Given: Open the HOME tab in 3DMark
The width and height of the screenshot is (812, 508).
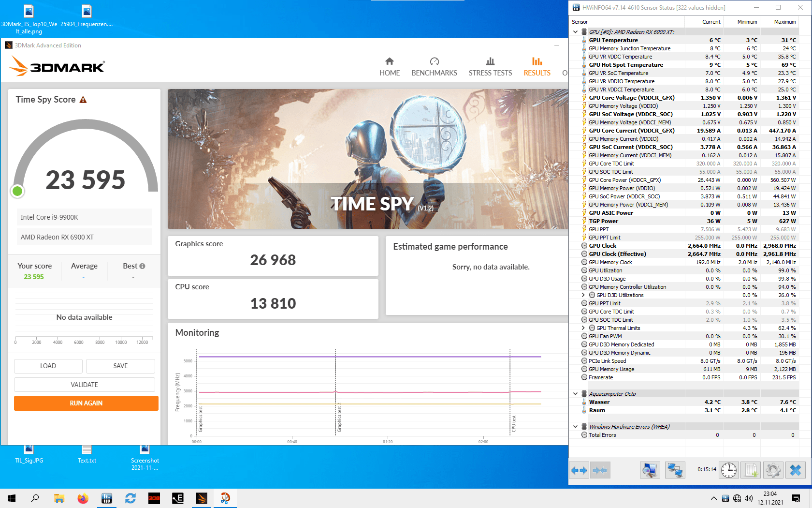Looking at the screenshot, I should (390, 67).
